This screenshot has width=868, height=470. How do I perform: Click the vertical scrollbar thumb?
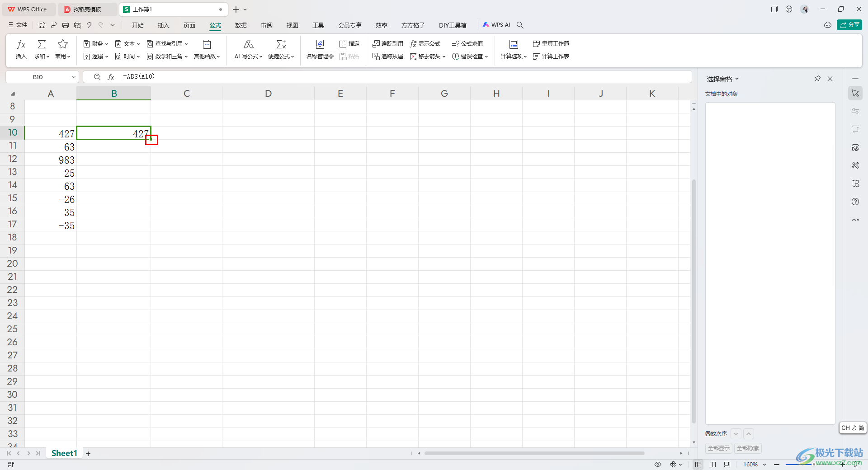pos(694,301)
